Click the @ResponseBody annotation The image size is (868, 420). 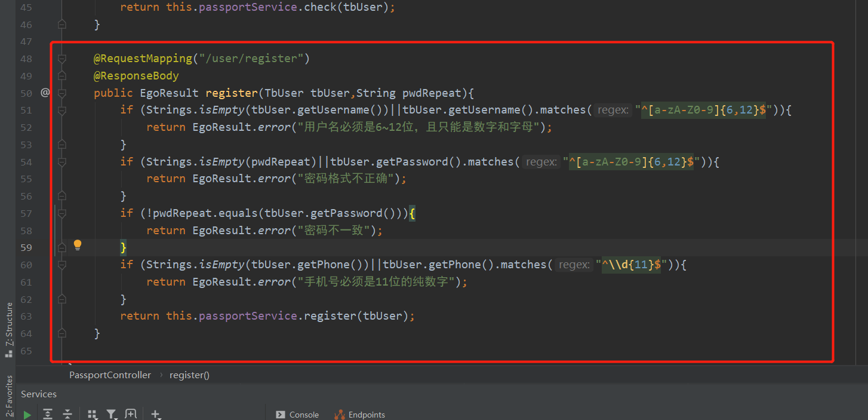pos(136,76)
